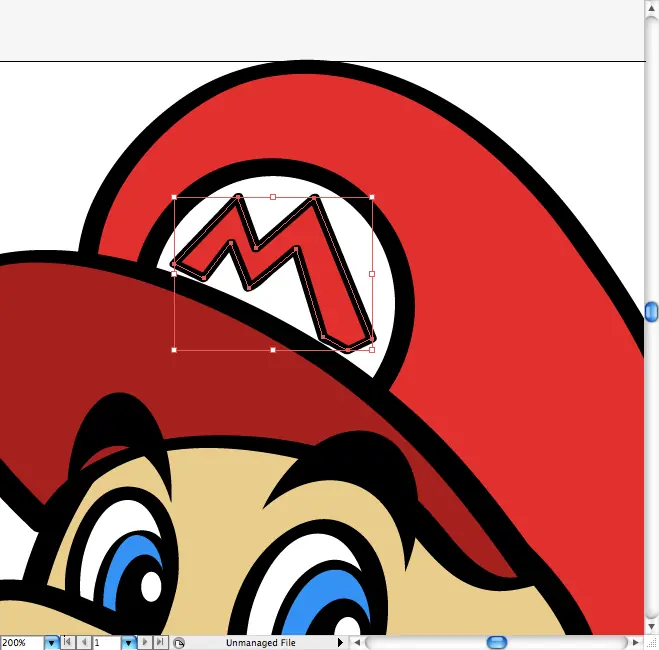Click the Unmanaged File status label
Screen dimensions: 659x650
(x=260, y=642)
